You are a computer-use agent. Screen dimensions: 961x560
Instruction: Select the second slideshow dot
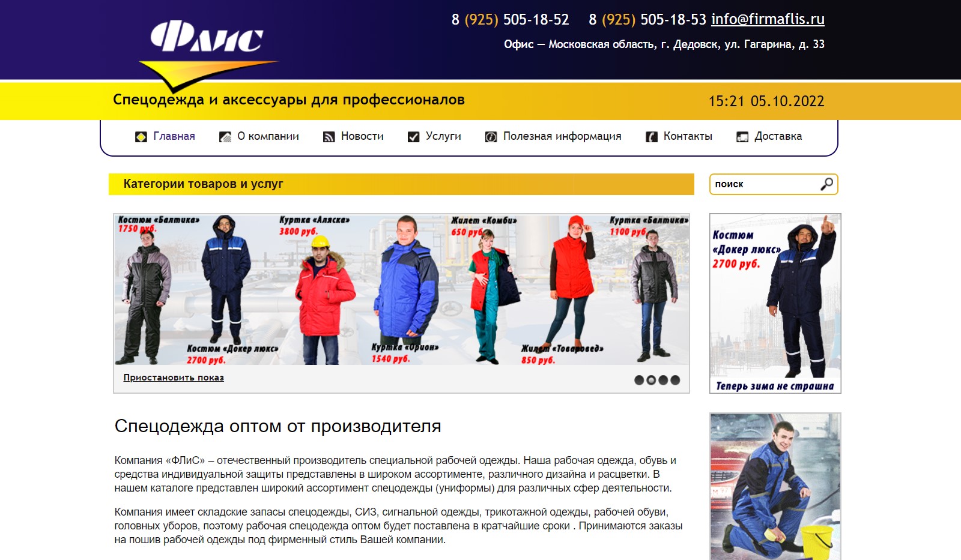(651, 380)
